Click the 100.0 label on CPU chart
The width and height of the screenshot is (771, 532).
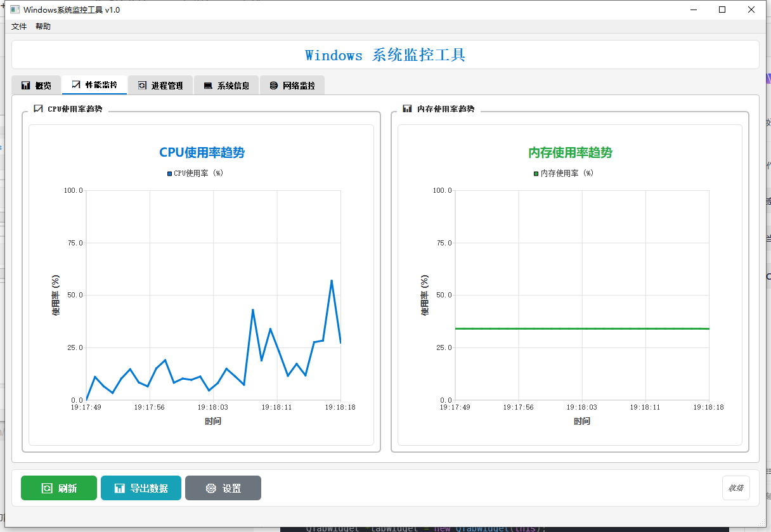click(73, 190)
